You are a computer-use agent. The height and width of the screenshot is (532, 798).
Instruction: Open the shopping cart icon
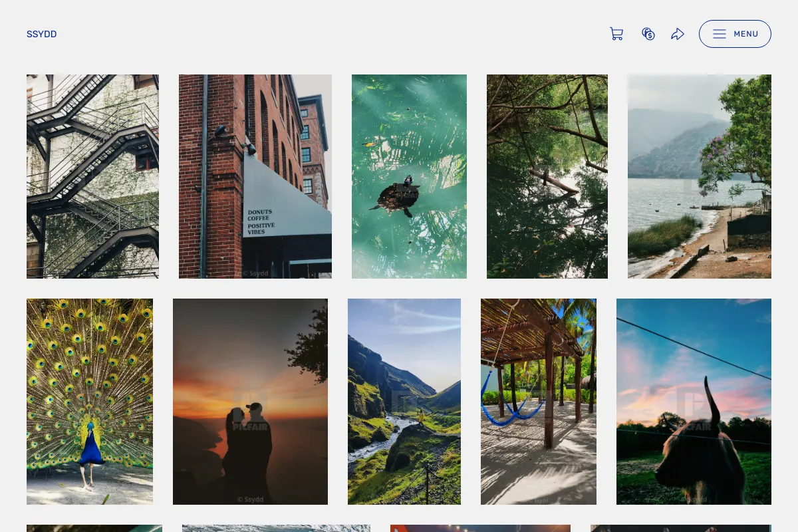click(616, 34)
